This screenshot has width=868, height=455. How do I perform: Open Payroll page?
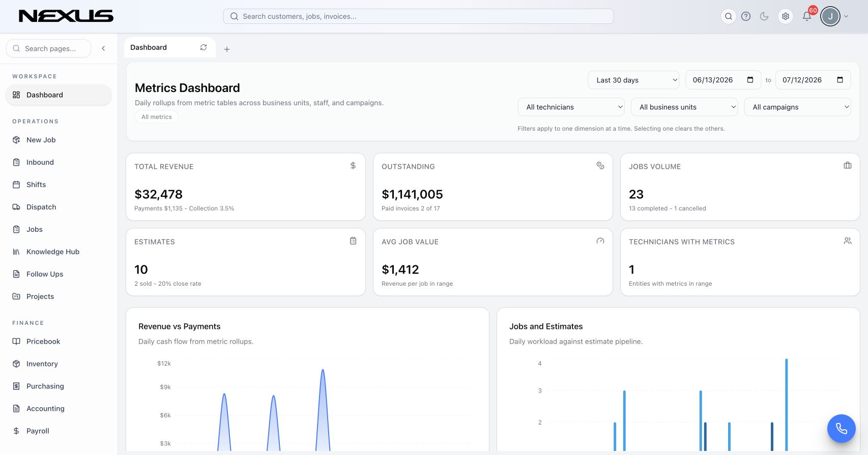[x=59, y=431]
